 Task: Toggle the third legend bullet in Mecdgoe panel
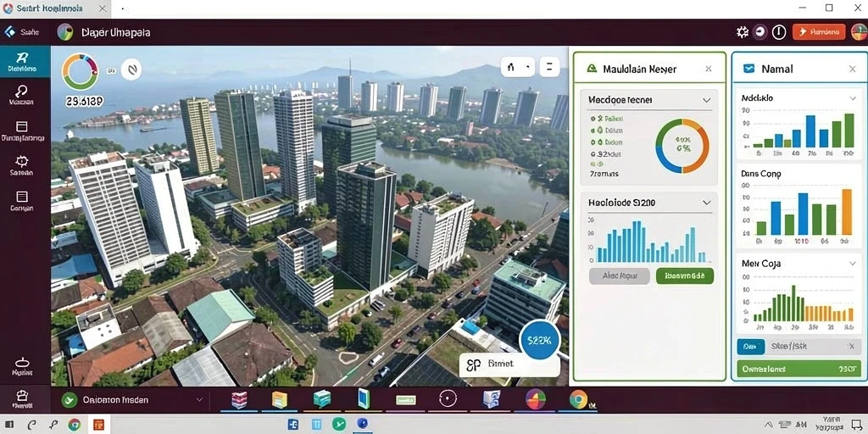click(593, 142)
